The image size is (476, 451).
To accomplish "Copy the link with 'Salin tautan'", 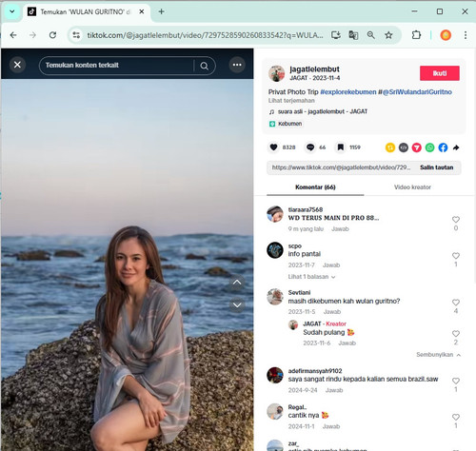I will (437, 167).
